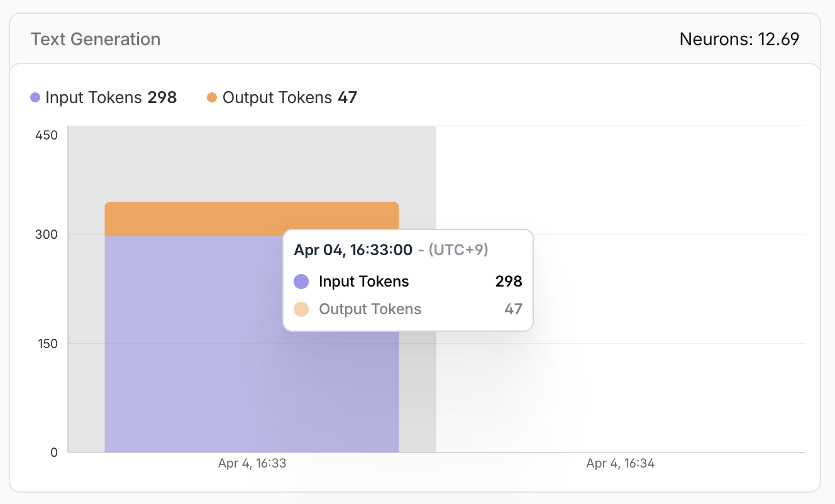Click the 450 y-axis label
835x504 pixels.
click(47, 135)
